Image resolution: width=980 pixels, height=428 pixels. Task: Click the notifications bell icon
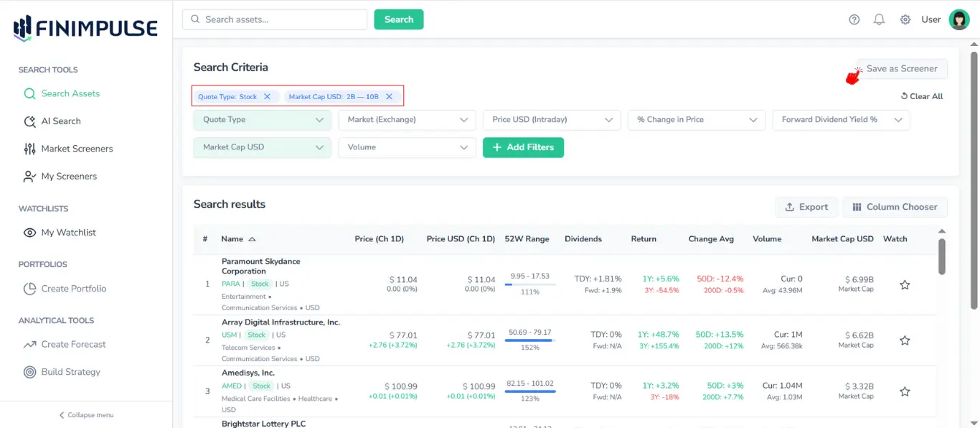[x=879, y=19]
